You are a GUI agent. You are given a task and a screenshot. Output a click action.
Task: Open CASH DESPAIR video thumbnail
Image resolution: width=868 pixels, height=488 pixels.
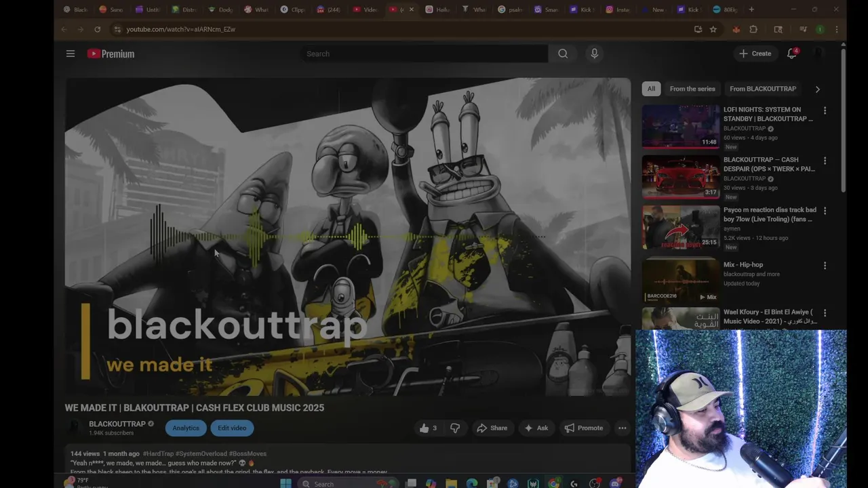point(681,177)
